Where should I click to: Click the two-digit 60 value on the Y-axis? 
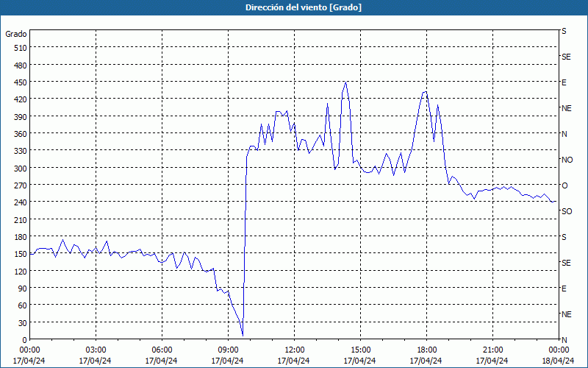[x=23, y=305]
